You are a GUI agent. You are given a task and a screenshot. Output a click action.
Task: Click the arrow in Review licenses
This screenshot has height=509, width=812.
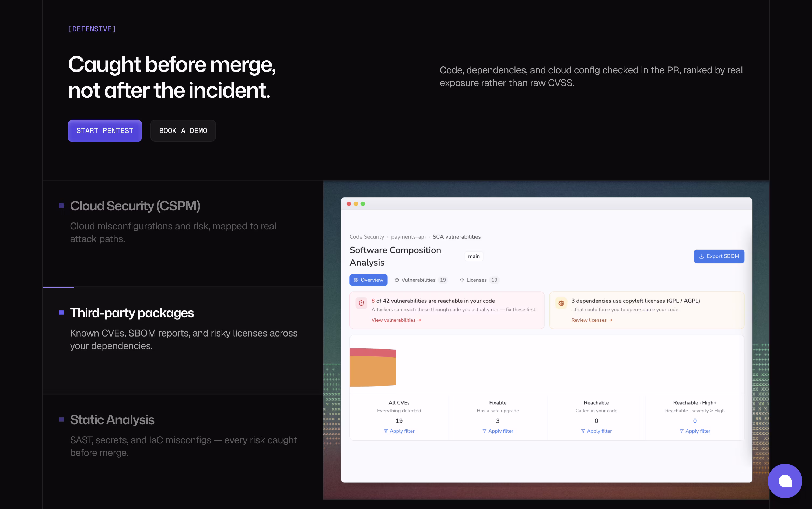[x=610, y=320]
